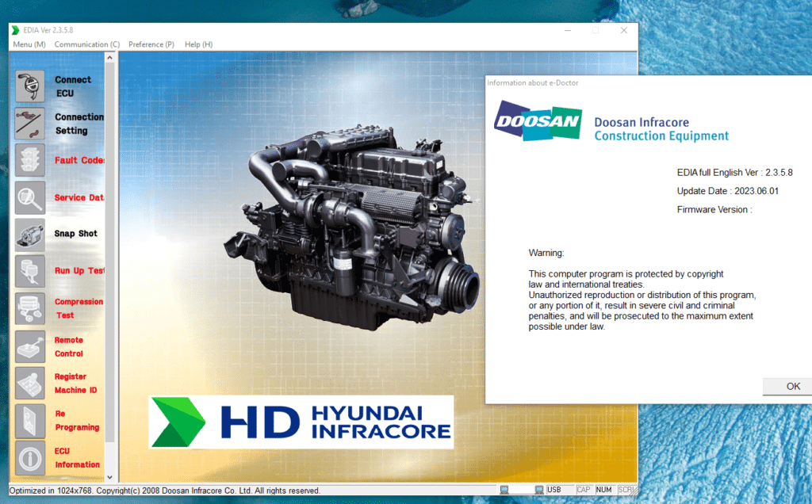Select the Register Machine ID icon
Image resolution: width=812 pixels, height=504 pixels.
pos(30,384)
